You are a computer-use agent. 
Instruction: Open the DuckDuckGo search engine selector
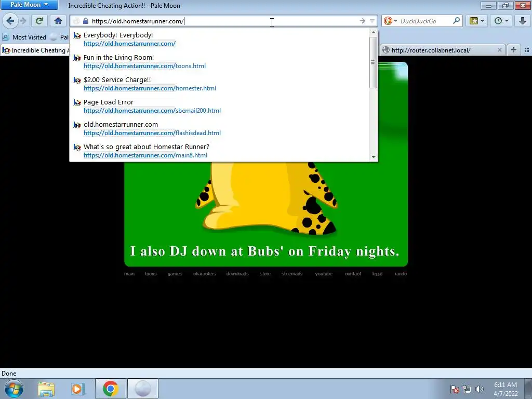(x=390, y=21)
